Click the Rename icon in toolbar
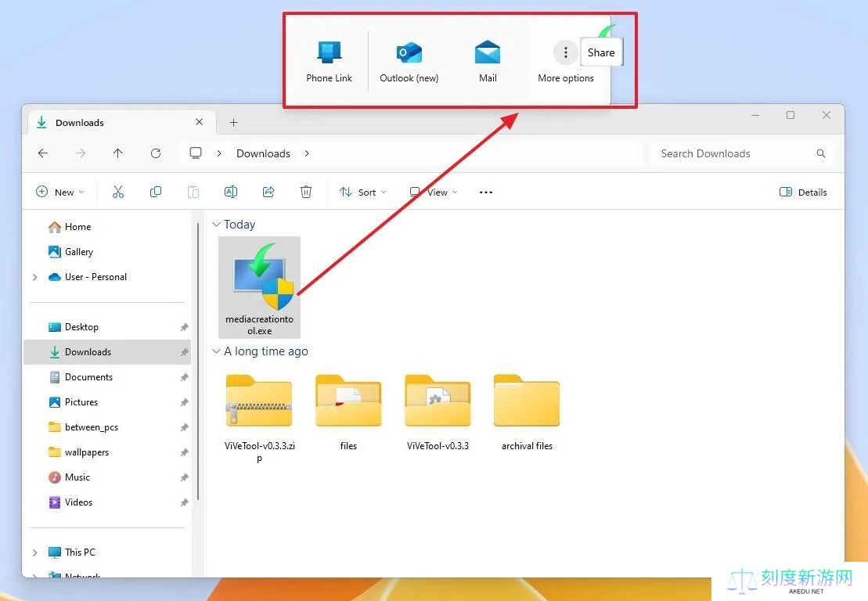This screenshot has width=868, height=601. [231, 192]
